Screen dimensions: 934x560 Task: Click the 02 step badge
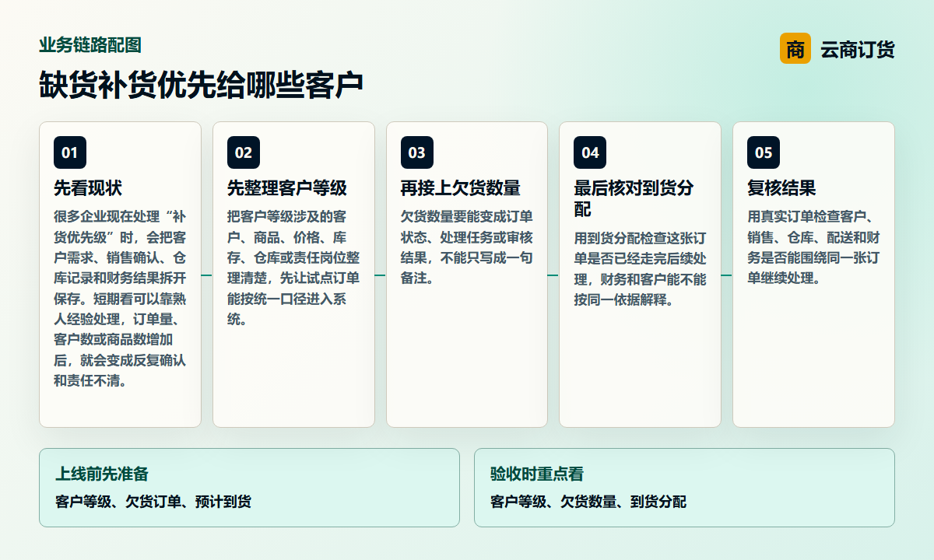tap(244, 152)
